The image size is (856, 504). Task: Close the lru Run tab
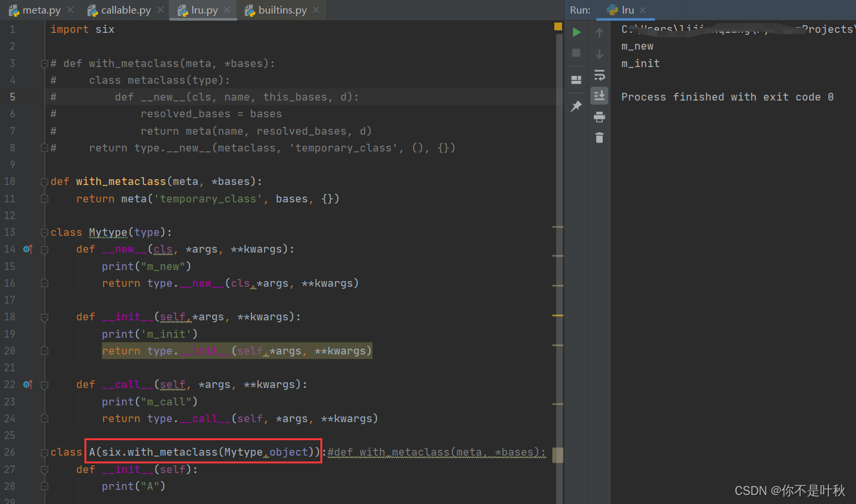(x=643, y=10)
